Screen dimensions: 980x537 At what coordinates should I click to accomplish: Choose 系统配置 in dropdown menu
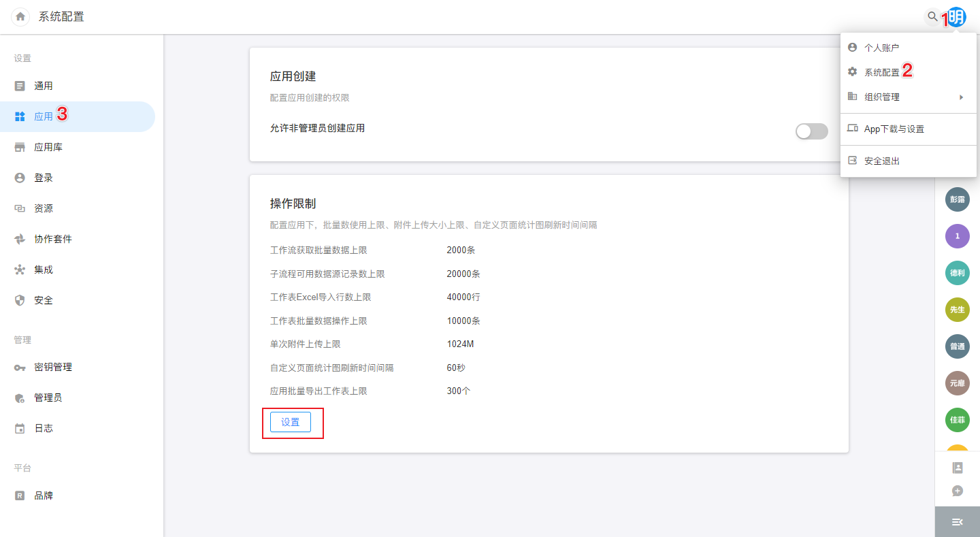point(881,72)
